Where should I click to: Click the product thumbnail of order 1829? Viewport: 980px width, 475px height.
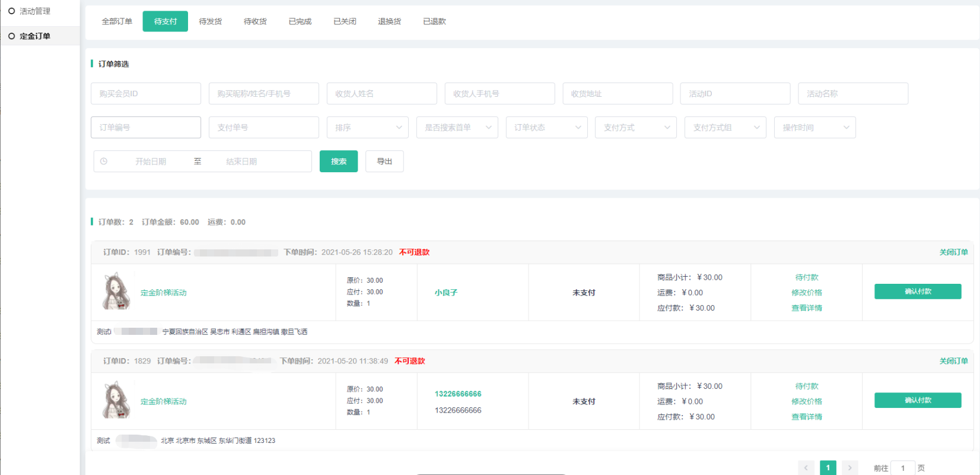point(116,401)
